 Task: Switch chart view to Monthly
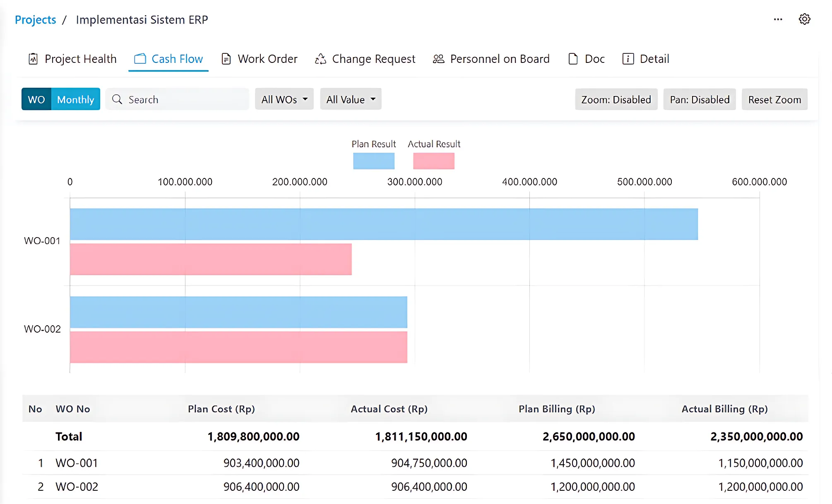click(x=75, y=99)
